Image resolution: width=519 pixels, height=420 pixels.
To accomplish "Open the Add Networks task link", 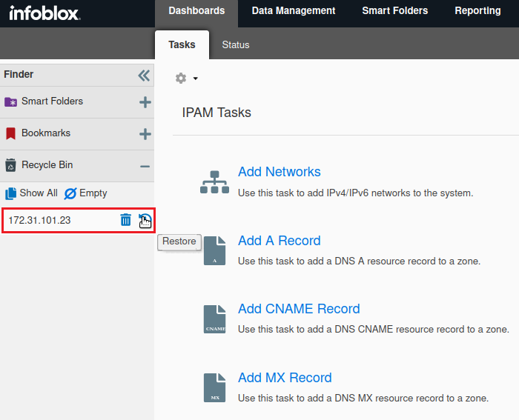I will [279, 172].
